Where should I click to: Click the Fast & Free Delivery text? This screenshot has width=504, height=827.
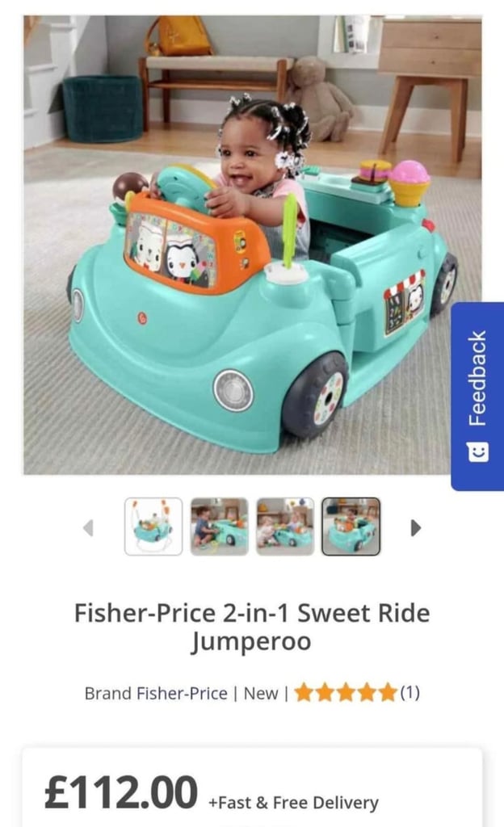[294, 803]
